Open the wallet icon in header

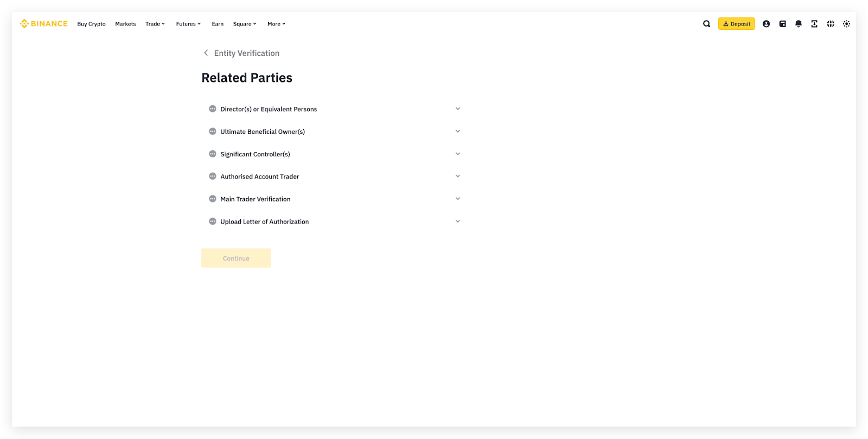[782, 24]
